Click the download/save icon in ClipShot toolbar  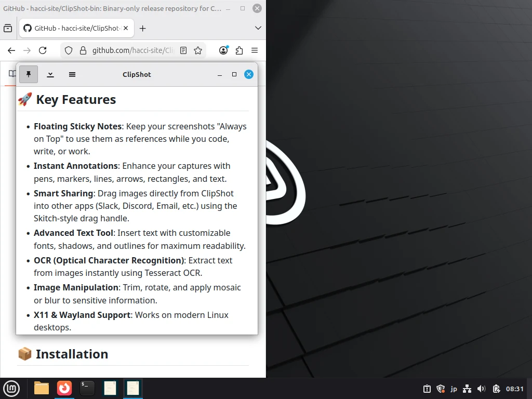[50, 74]
